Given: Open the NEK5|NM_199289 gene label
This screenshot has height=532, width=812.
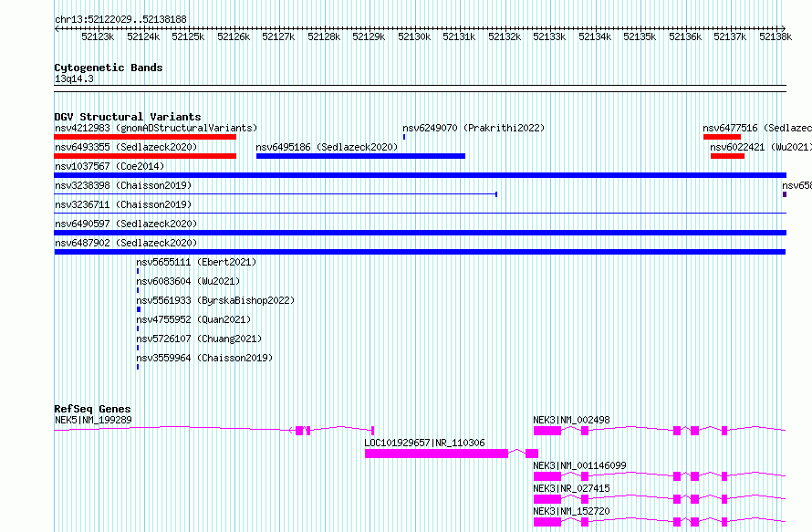Looking at the screenshot, I should click(x=93, y=420).
